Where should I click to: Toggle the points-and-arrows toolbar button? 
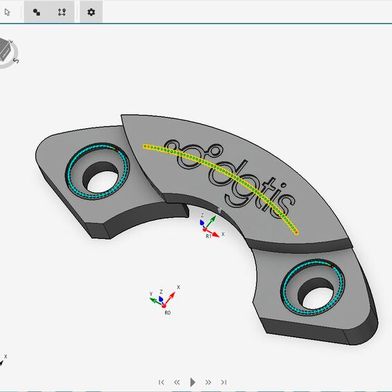click(x=62, y=12)
